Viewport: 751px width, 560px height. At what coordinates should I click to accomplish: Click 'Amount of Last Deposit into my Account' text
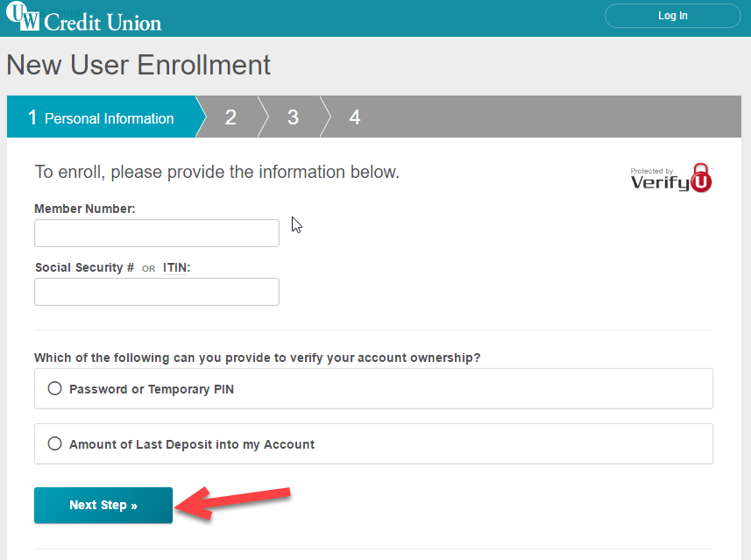tap(192, 444)
